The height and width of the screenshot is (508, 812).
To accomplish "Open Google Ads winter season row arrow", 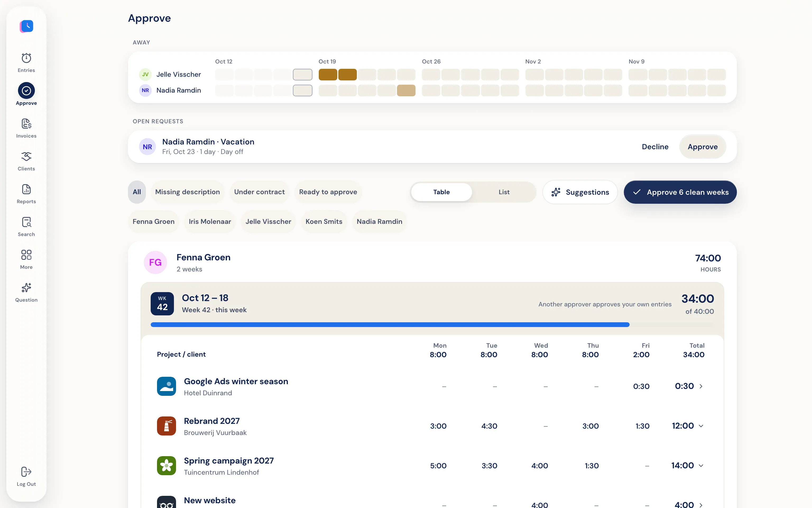I will click(701, 386).
